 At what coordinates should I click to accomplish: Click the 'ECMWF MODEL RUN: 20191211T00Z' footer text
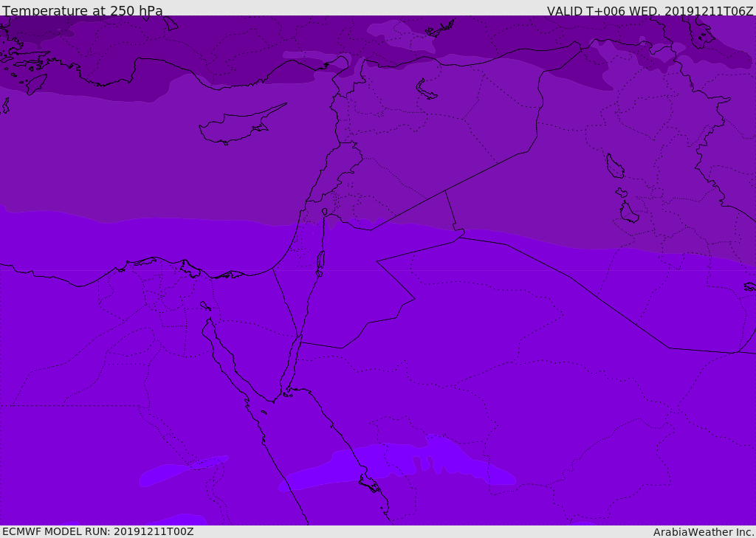(x=98, y=531)
